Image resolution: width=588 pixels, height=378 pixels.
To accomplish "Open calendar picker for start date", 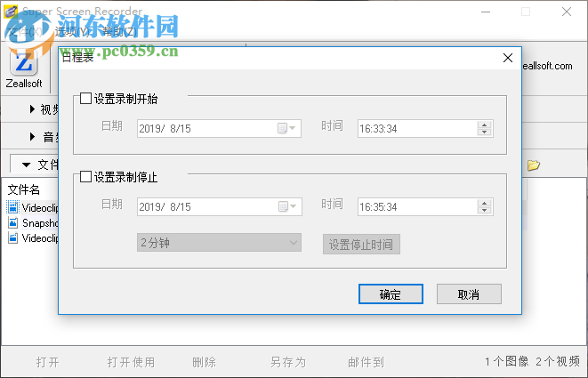I will [x=286, y=128].
